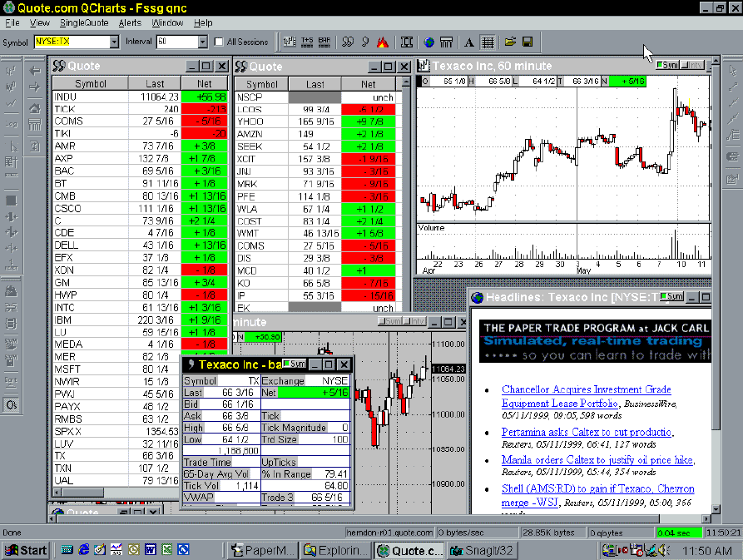Select the INDU row in first Quote window

coord(140,97)
